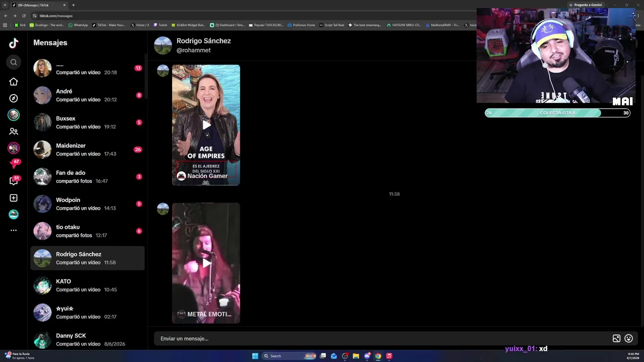Image resolution: width=644 pixels, height=362 pixels.
Task: Click the TikTok logo in the sidebar
Action: tap(14, 43)
